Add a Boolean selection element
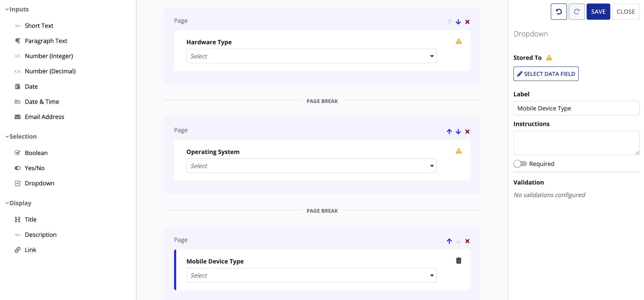 tap(31, 153)
